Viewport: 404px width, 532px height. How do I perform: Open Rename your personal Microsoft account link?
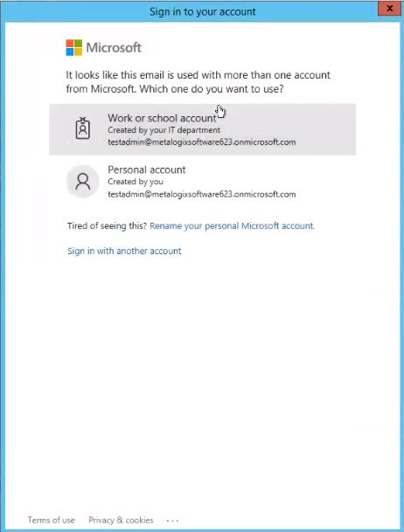[x=233, y=225]
